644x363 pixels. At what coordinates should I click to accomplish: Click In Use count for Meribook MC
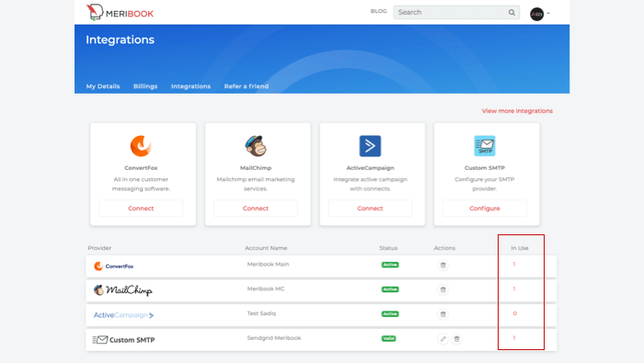coord(513,289)
